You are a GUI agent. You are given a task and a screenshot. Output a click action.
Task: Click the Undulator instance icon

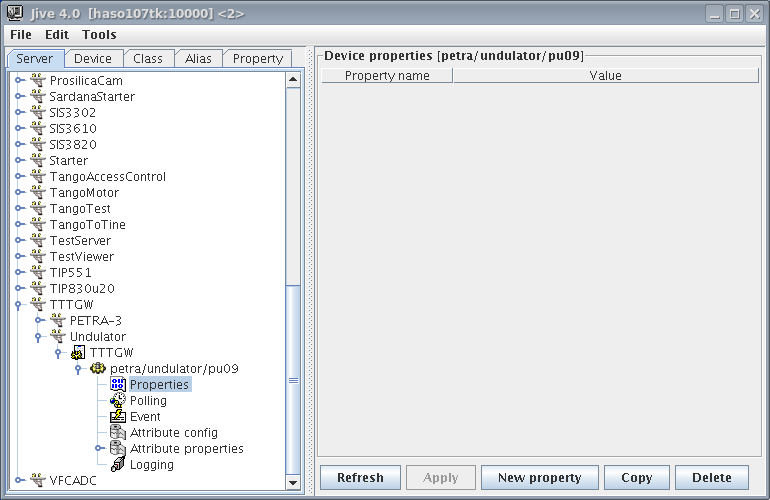58,336
